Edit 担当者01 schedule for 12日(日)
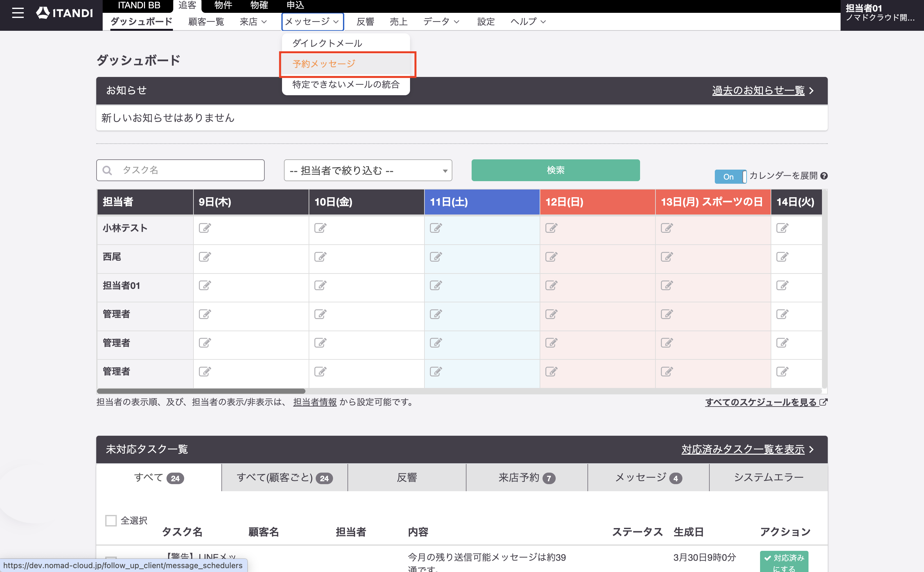The width and height of the screenshot is (924, 572). click(x=551, y=286)
